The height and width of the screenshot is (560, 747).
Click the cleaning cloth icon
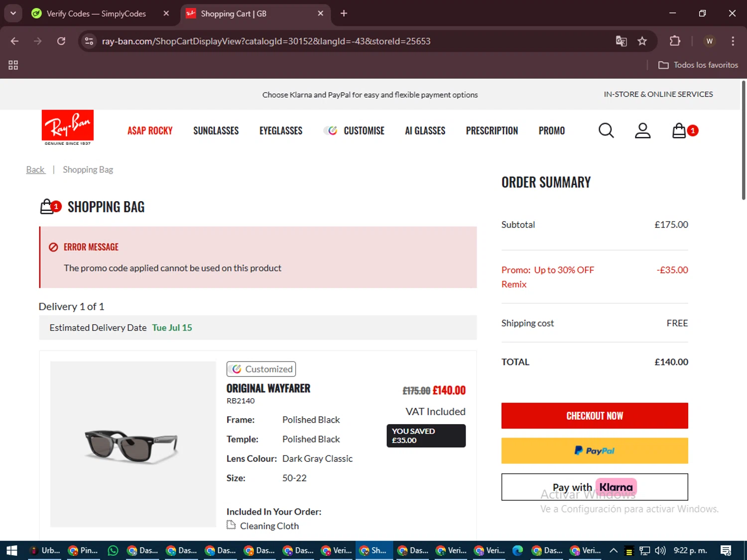click(x=231, y=525)
